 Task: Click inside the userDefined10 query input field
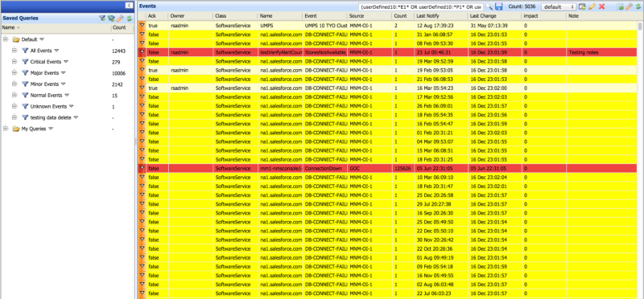(x=420, y=7)
